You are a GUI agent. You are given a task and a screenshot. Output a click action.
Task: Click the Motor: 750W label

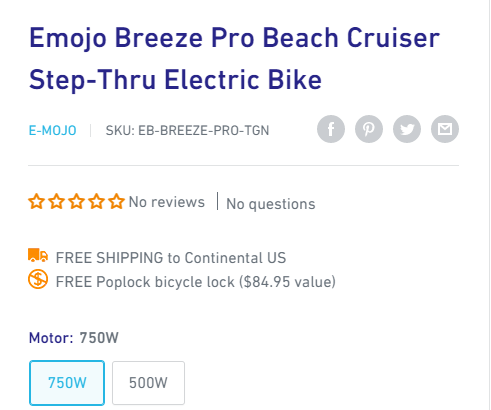74,338
